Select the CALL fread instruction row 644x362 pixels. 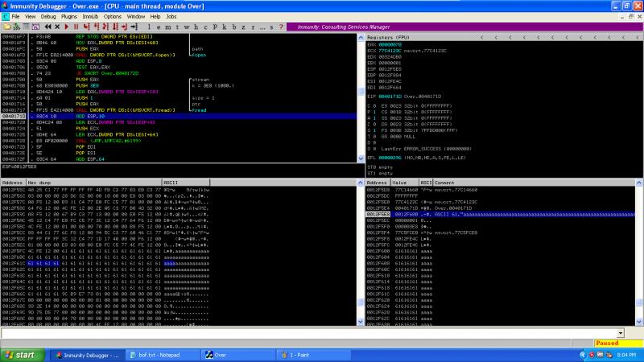click(x=179, y=110)
